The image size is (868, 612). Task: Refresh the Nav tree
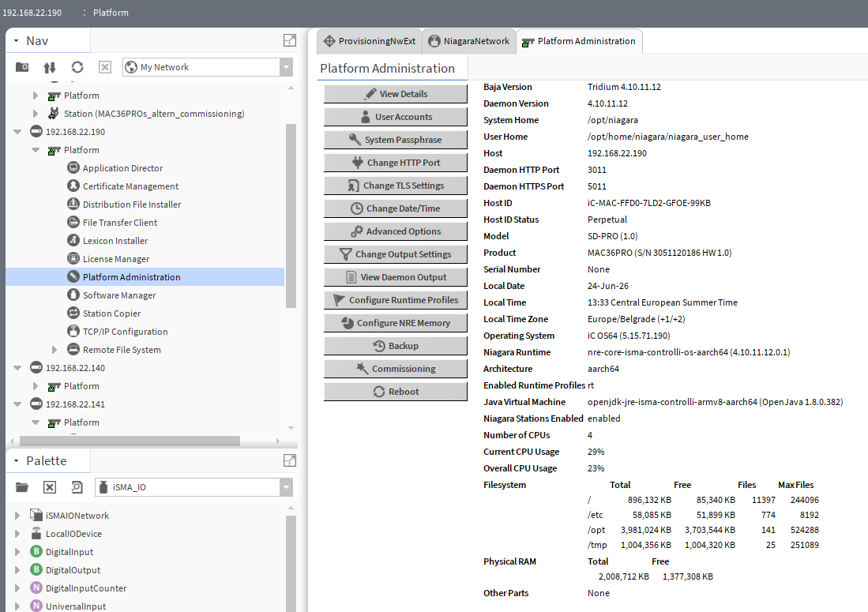pos(77,67)
